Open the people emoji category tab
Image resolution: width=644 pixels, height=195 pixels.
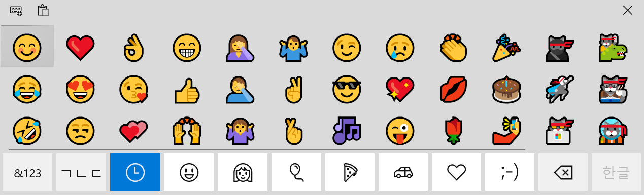pos(243,173)
